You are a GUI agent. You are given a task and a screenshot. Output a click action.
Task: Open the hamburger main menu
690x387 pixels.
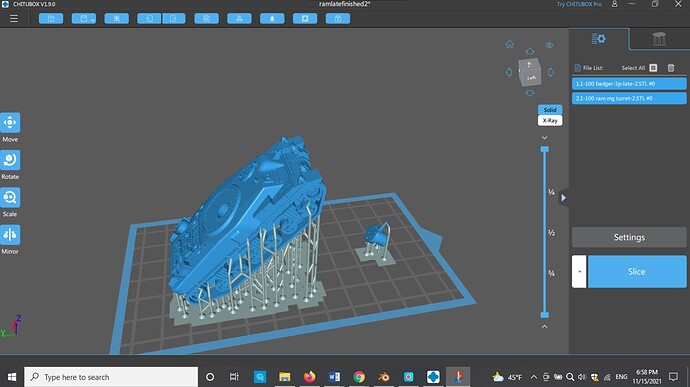coord(14,18)
